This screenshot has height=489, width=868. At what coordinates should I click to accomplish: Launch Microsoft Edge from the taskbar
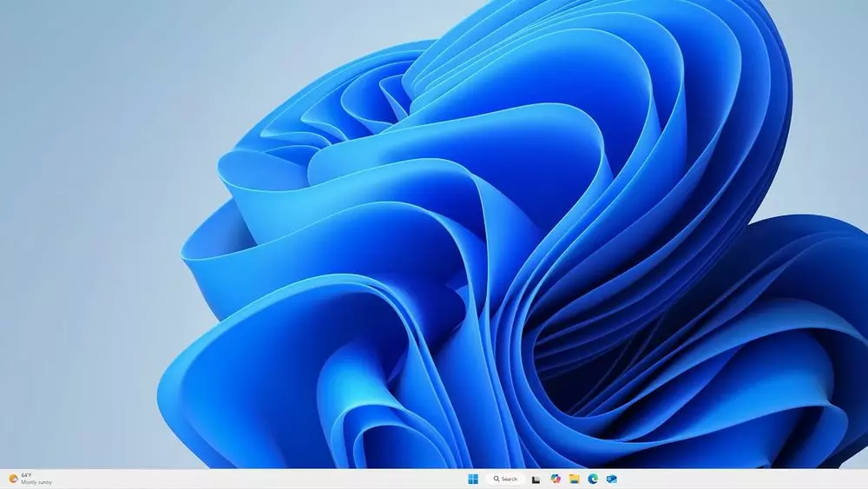(593, 479)
